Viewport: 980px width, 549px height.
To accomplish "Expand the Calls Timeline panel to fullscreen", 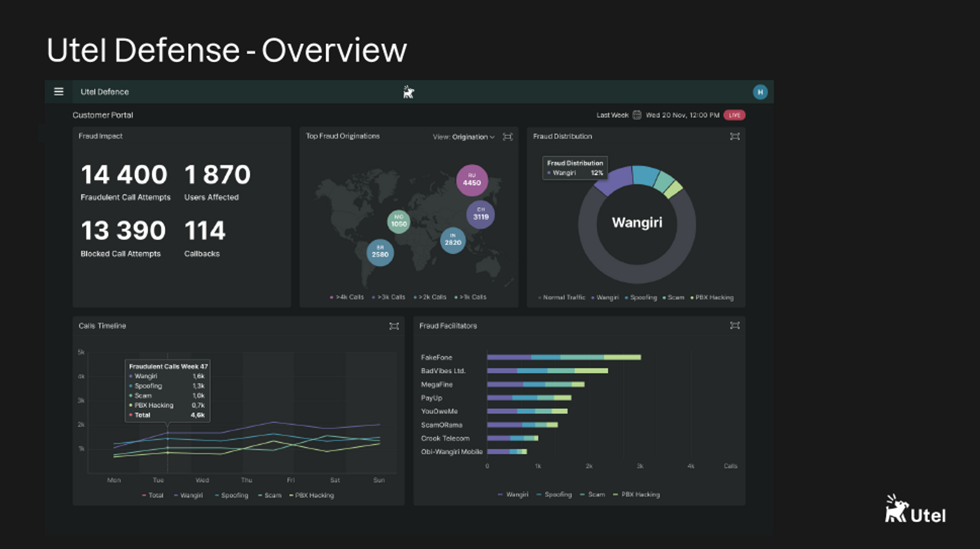I will pyautogui.click(x=394, y=326).
